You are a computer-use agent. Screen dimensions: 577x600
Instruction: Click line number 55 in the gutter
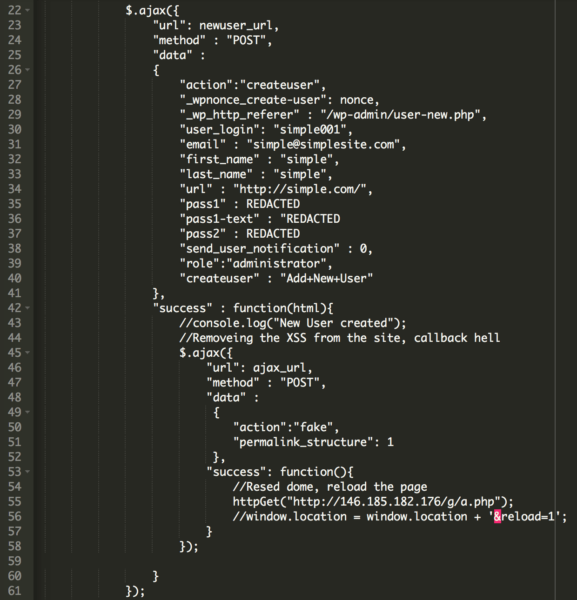15,501
